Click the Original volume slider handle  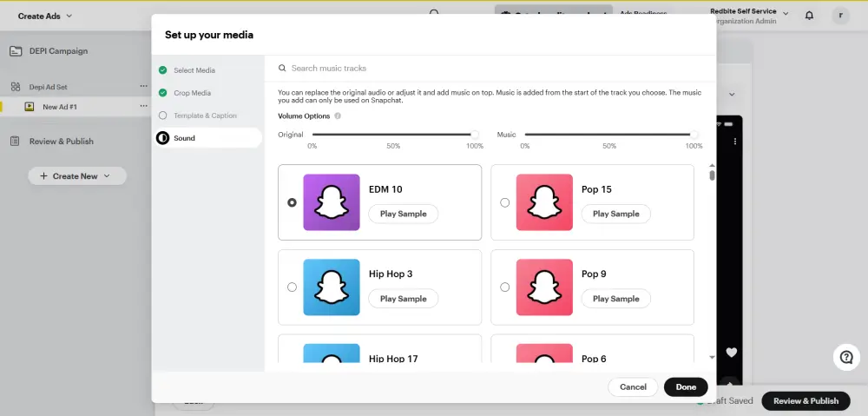(475, 135)
